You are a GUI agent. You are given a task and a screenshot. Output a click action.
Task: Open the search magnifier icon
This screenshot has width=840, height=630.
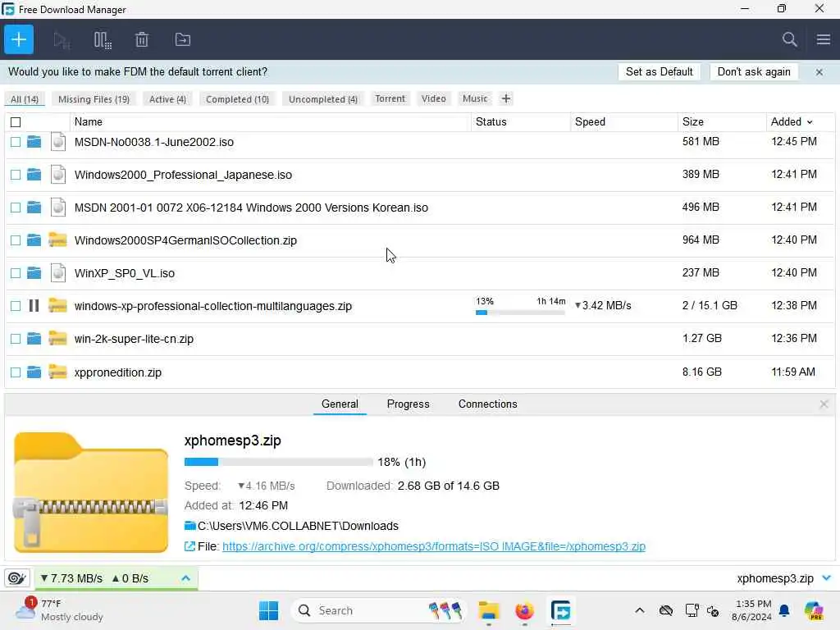[x=789, y=39]
